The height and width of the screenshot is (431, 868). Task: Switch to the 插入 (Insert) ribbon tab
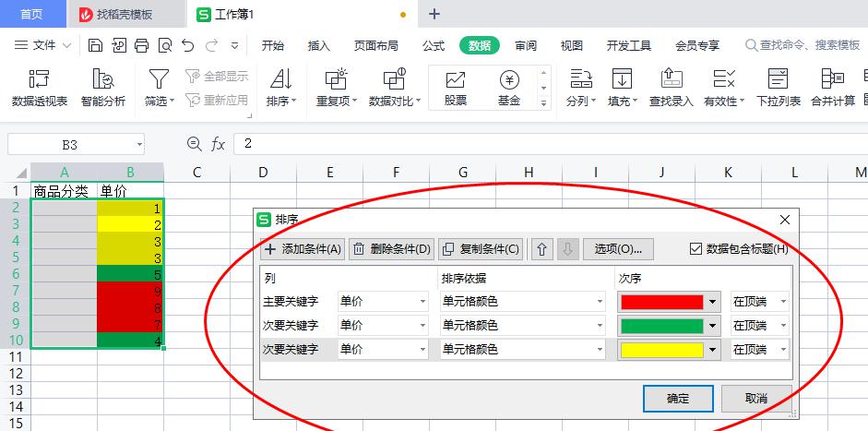[x=319, y=46]
